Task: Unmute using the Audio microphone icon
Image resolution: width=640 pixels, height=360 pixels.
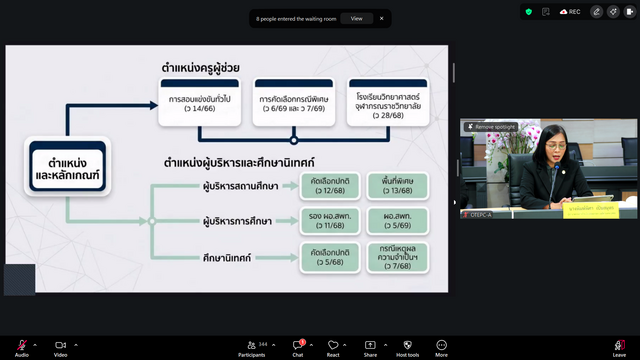Action: (x=22, y=345)
